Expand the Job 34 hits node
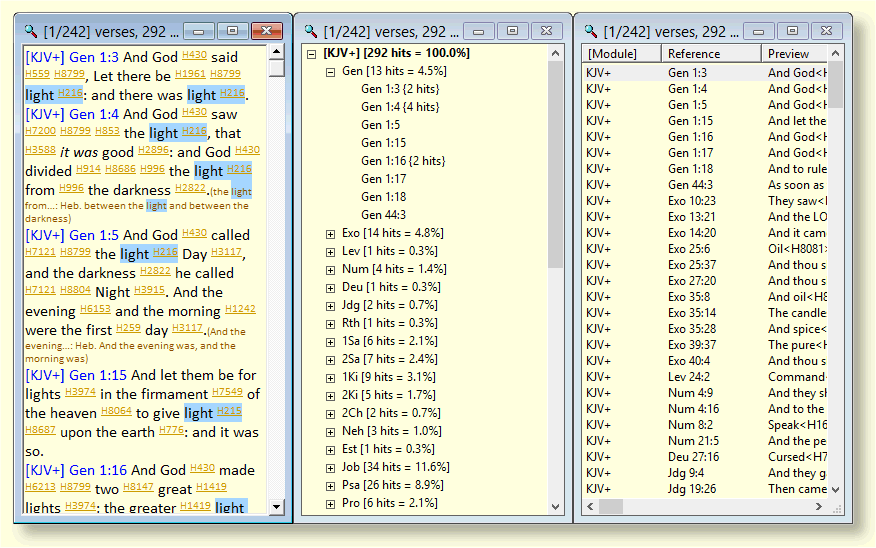Image resolution: width=876 pixels, height=548 pixels. [330, 468]
